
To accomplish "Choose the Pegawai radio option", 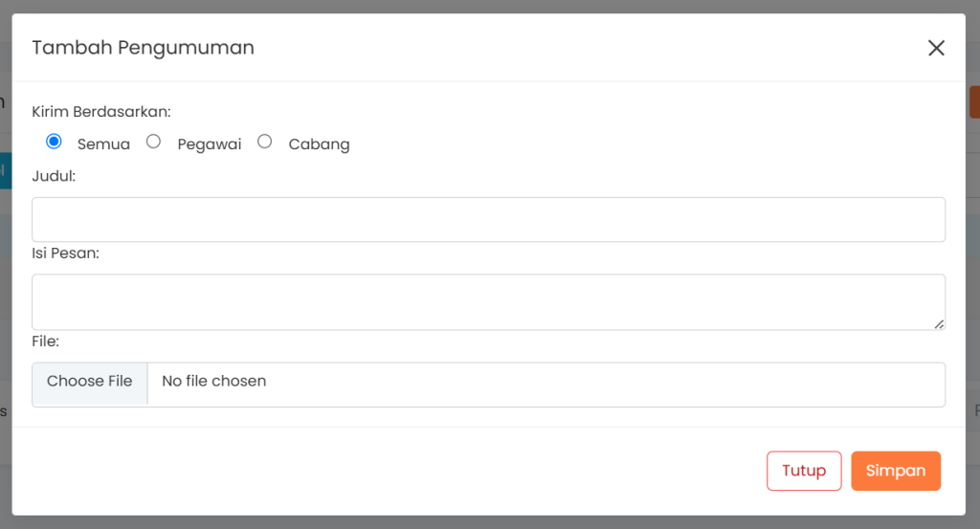I will (x=153, y=142).
